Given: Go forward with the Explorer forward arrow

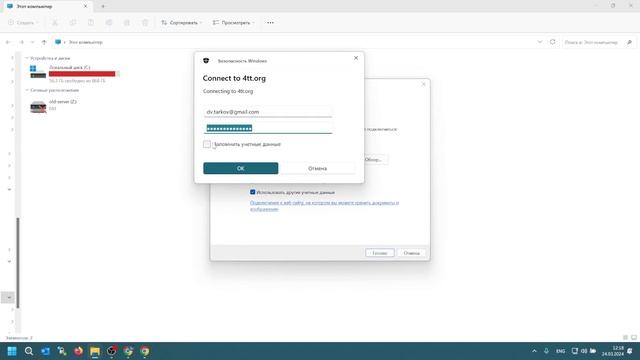Looking at the screenshot, I should coord(21,42).
